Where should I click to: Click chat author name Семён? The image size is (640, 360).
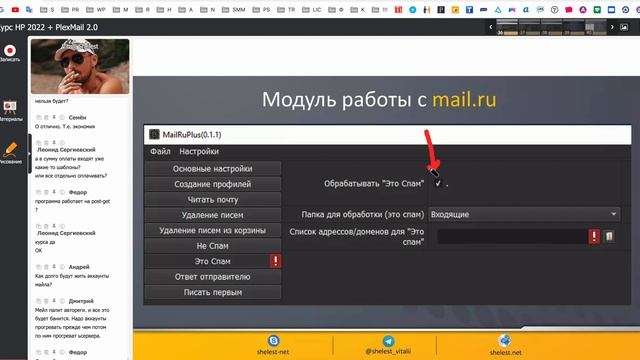[78, 118]
